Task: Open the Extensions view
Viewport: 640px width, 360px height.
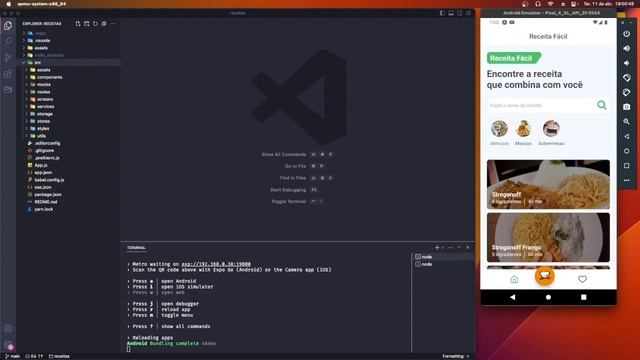Action: tap(8, 74)
